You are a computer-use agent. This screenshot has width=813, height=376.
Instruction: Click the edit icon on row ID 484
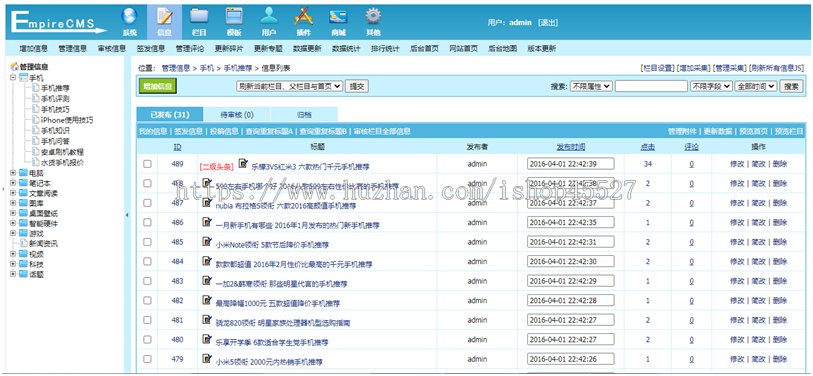[207, 261]
